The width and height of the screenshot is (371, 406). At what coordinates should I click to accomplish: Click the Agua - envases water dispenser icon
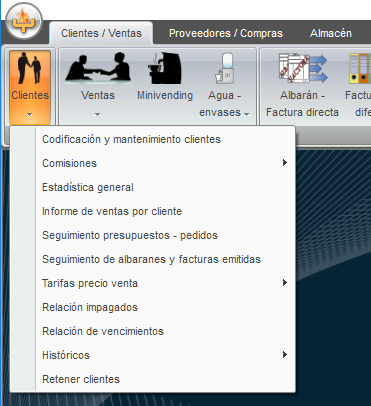(x=225, y=68)
